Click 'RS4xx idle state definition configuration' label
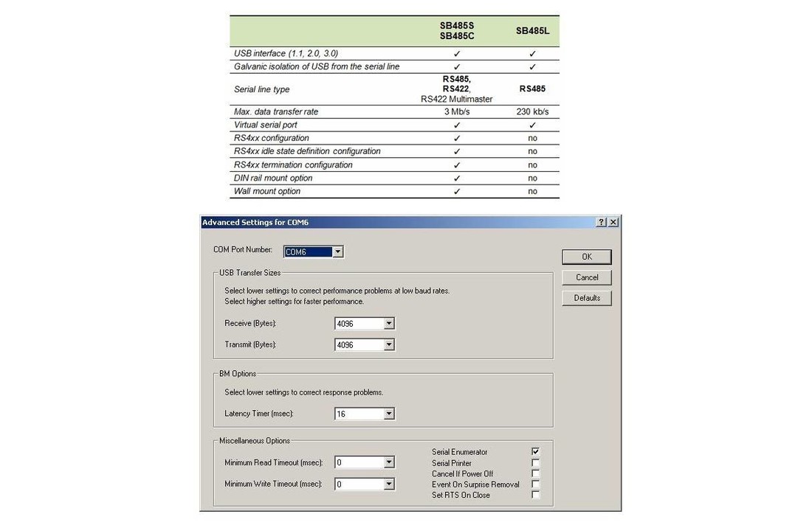Image resolution: width=812 pixels, height=531 pixels. [x=307, y=151]
